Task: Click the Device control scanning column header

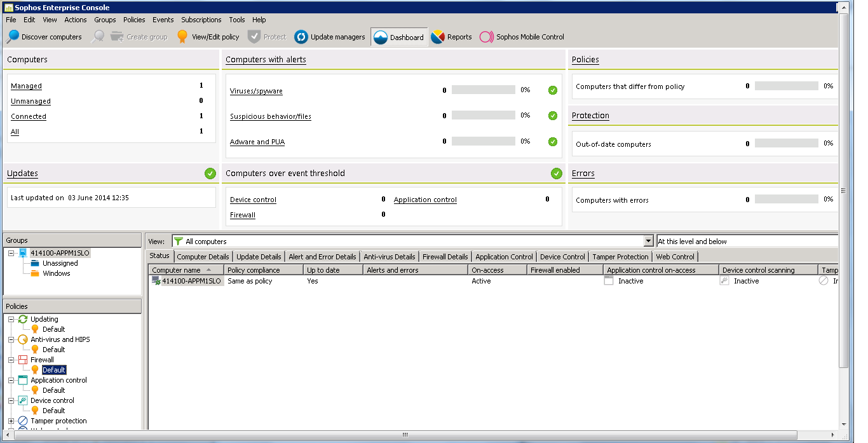Action: click(x=769, y=270)
